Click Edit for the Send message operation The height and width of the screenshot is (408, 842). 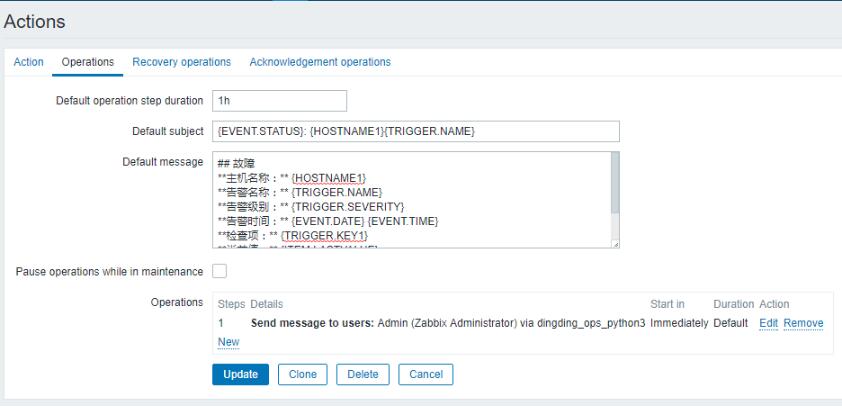pos(768,323)
